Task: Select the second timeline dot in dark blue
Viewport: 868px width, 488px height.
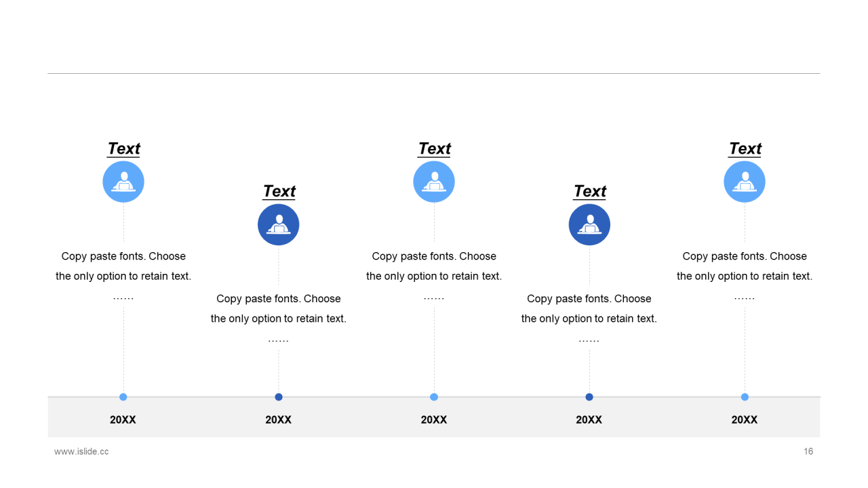Action: point(279,397)
